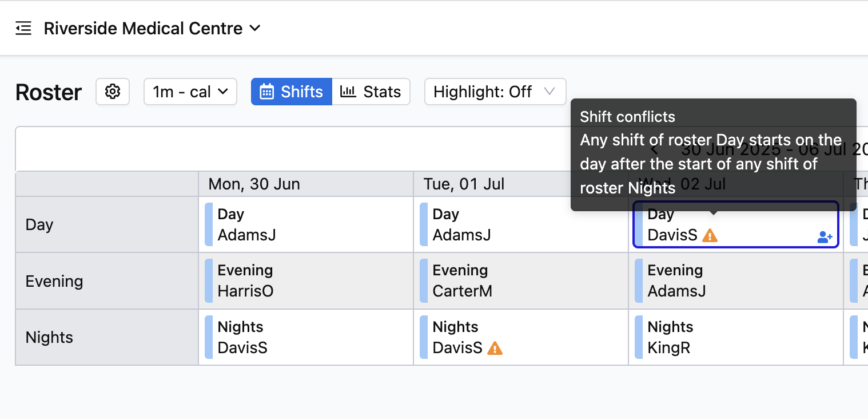This screenshot has height=419, width=868.
Task: Switch to the Stats tab
Action: tap(371, 92)
